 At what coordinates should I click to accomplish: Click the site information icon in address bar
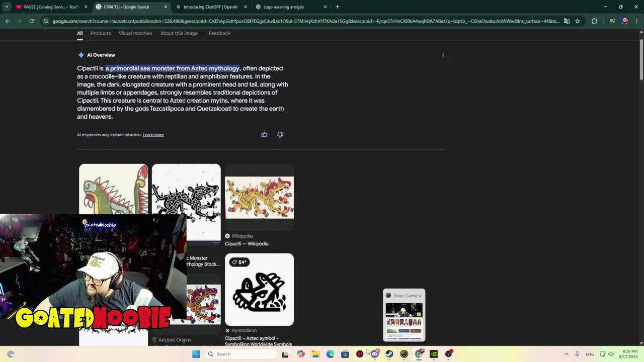tap(46, 21)
